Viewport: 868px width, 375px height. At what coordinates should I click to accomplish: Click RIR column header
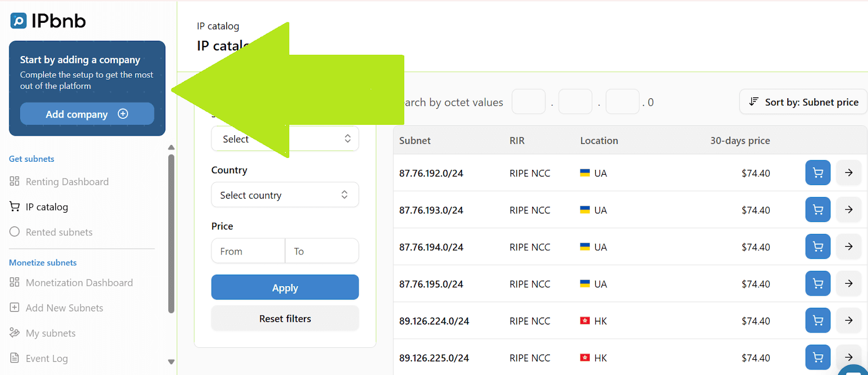tap(517, 141)
